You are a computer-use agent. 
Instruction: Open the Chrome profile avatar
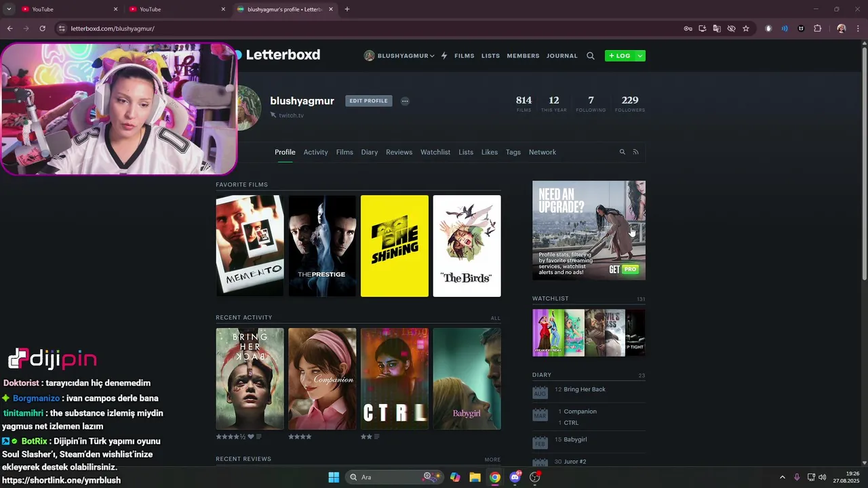pos(842,28)
